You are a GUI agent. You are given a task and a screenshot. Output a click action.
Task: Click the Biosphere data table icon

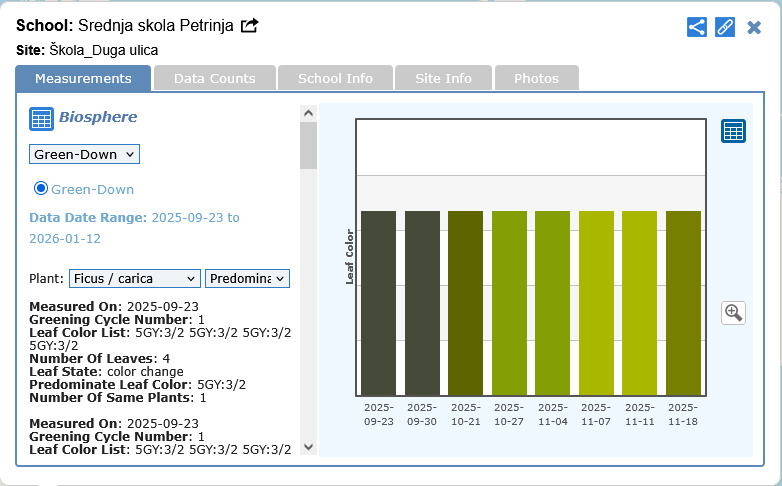[41, 119]
